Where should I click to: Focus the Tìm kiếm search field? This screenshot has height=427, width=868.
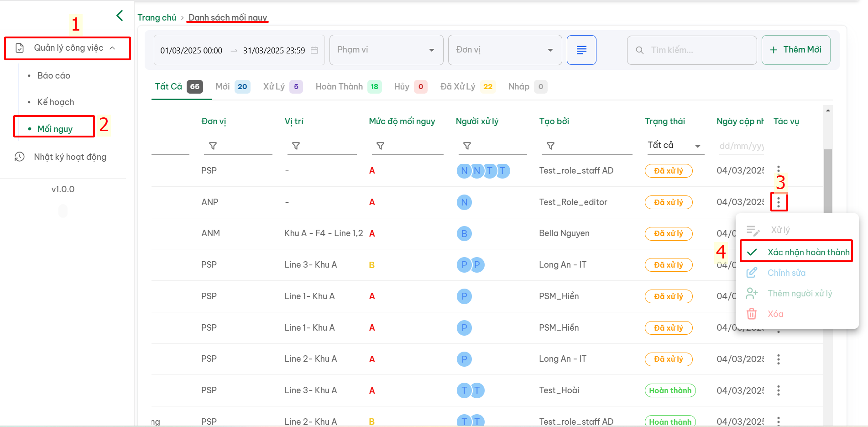[x=691, y=50]
